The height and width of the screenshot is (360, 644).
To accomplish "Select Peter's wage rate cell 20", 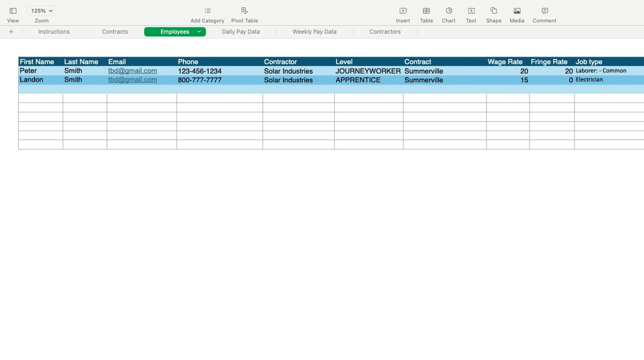I will click(x=508, y=71).
